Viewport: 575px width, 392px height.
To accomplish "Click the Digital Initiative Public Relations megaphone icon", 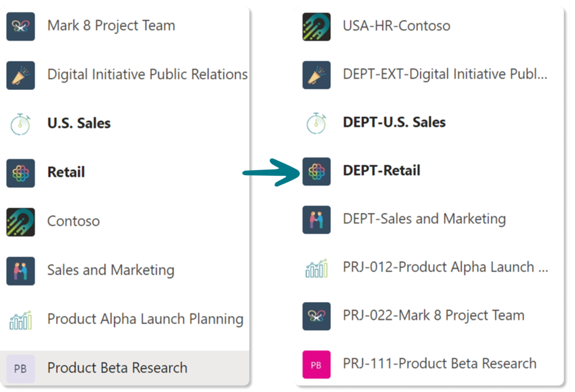I will [20, 74].
